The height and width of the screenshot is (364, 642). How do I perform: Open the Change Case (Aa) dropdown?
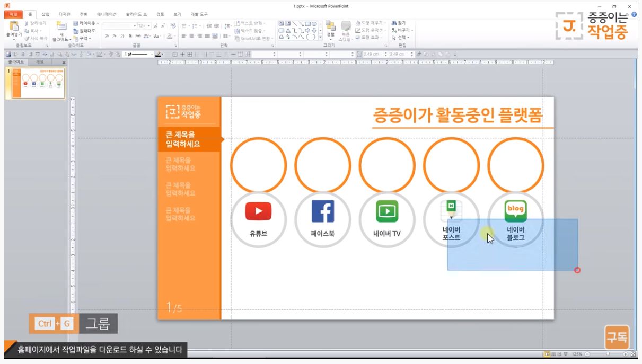[x=157, y=36]
